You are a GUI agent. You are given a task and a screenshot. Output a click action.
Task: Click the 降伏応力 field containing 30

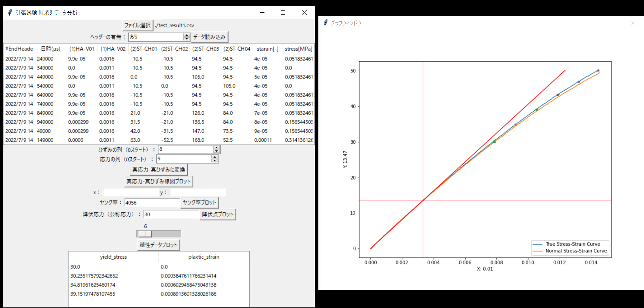(x=171, y=214)
